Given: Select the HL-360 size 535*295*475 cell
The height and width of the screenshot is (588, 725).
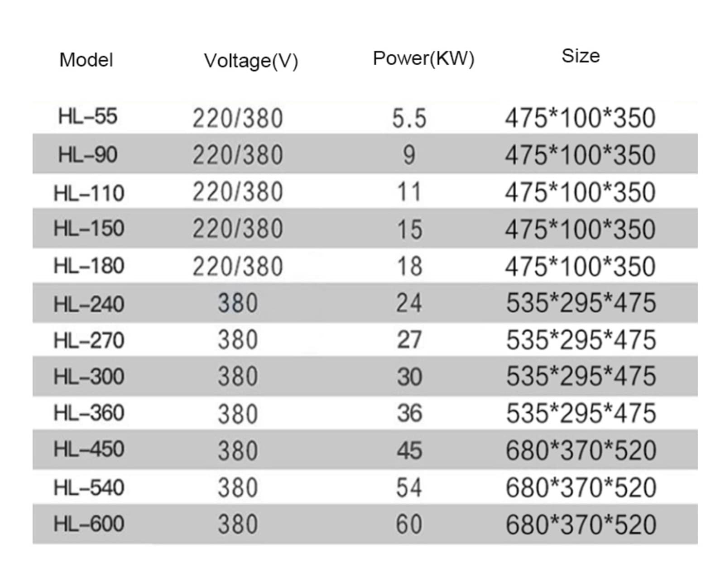Looking at the screenshot, I should (x=581, y=413).
